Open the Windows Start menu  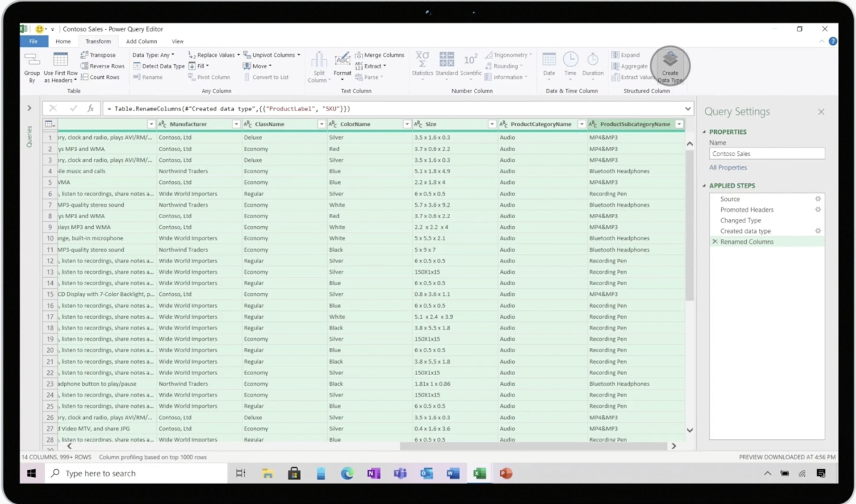[x=32, y=473]
